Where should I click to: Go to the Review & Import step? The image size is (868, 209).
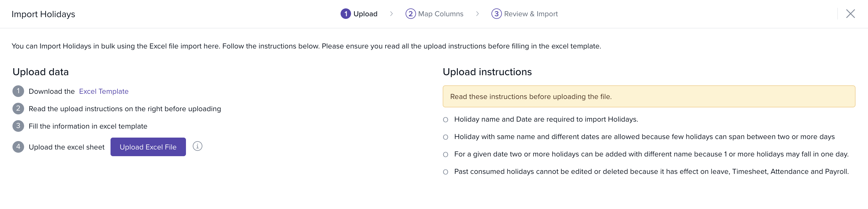(x=531, y=14)
